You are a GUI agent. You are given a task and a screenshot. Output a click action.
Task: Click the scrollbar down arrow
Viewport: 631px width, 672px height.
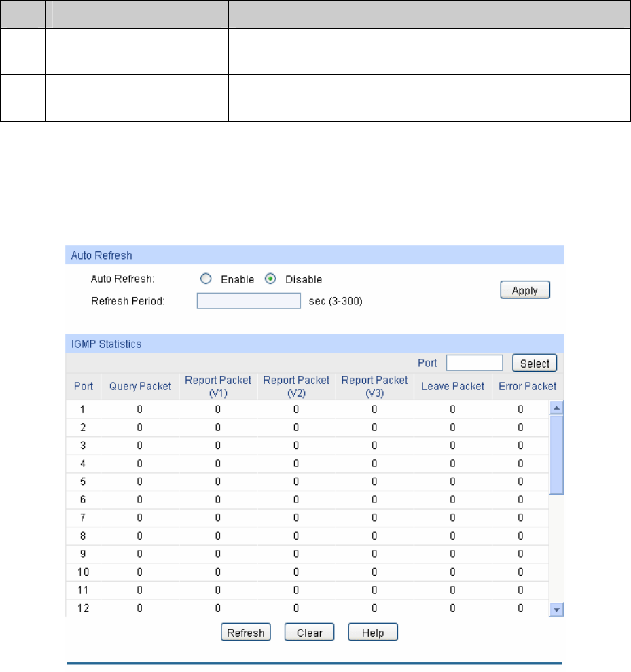[556, 609]
